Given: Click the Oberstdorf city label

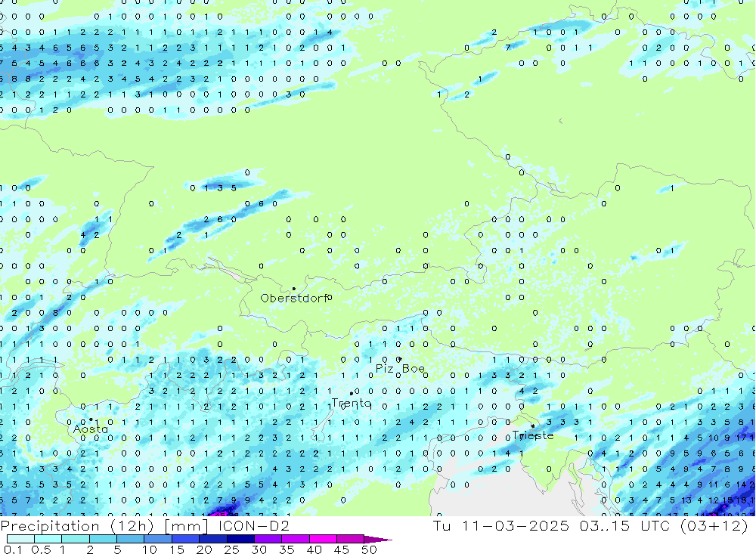Looking at the screenshot, I should click(x=293, y=299).
